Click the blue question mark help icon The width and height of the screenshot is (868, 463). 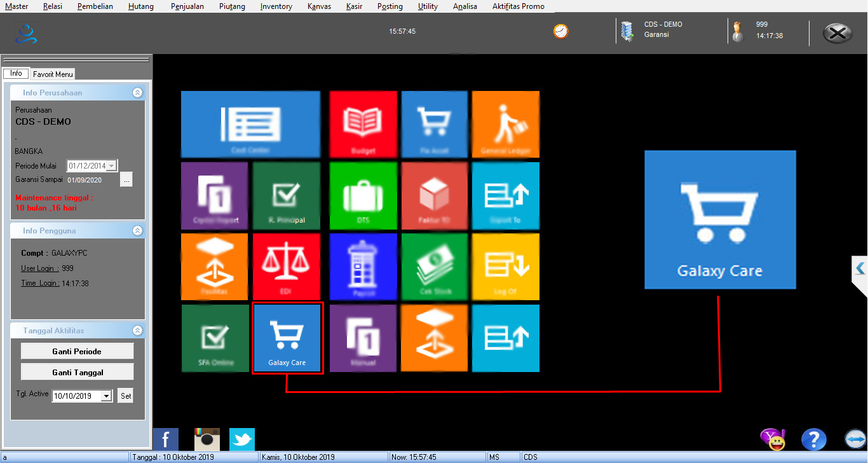coord(813,439)
